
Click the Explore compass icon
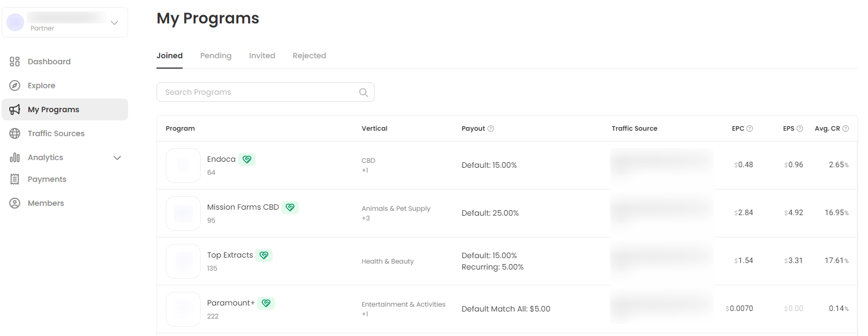tap(15, 85)
